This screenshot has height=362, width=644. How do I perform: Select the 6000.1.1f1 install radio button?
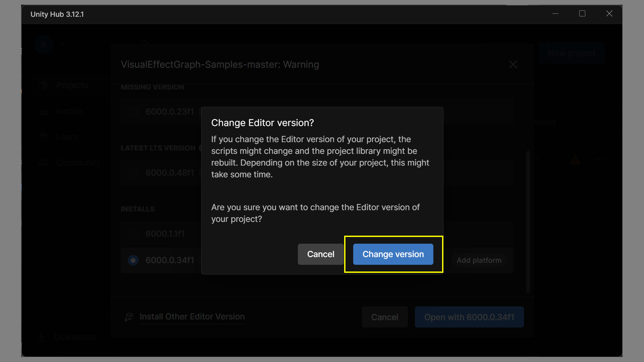[x=133, y=234]
